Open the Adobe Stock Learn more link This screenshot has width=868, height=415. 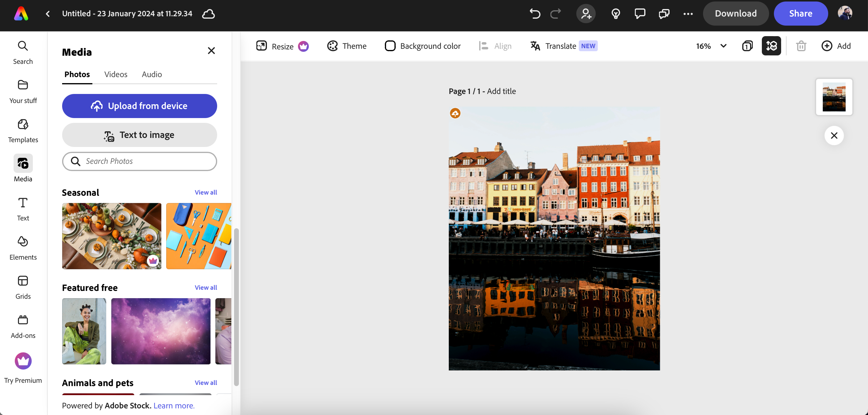click(174, 405)
